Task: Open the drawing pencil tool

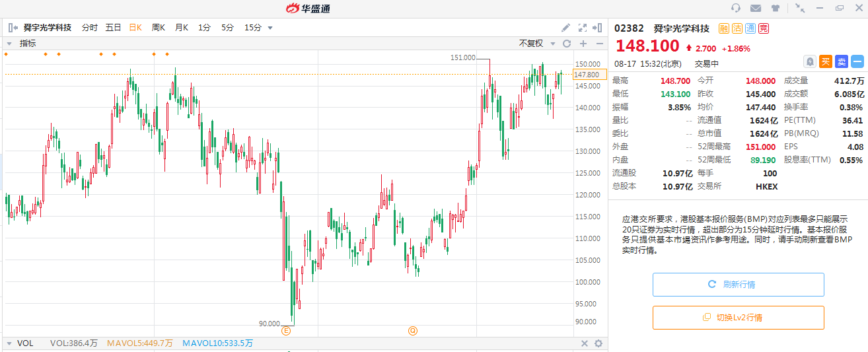Action: (x=565, y=28)
